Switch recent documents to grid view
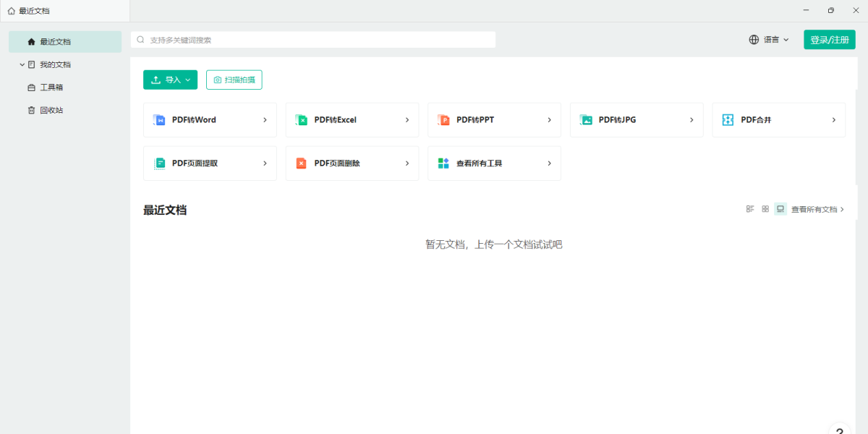Screen dimensions: 868x434 765,209
